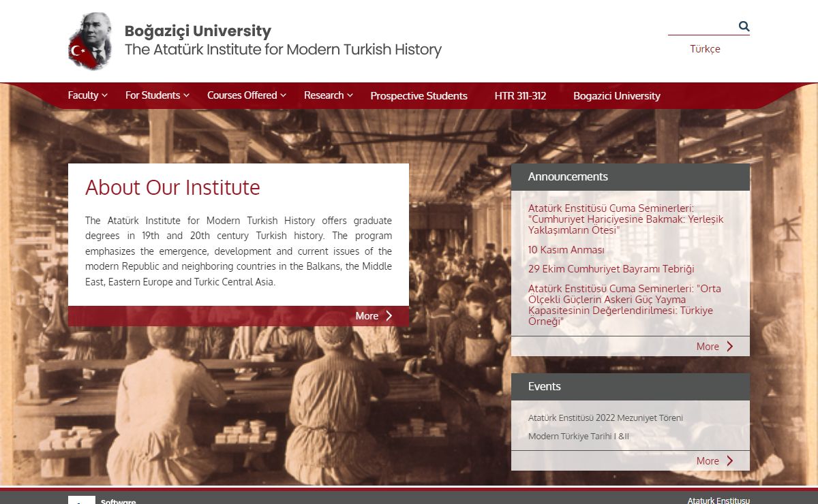Click the arrow icon in Events More
The image size is (818, 504).
tap(730, 461)
